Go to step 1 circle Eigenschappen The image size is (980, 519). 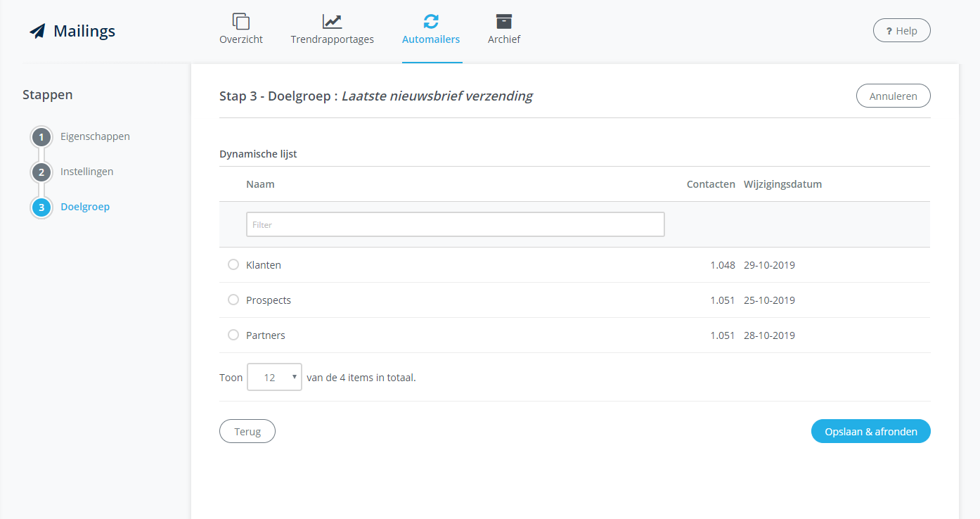pos(41,137)
